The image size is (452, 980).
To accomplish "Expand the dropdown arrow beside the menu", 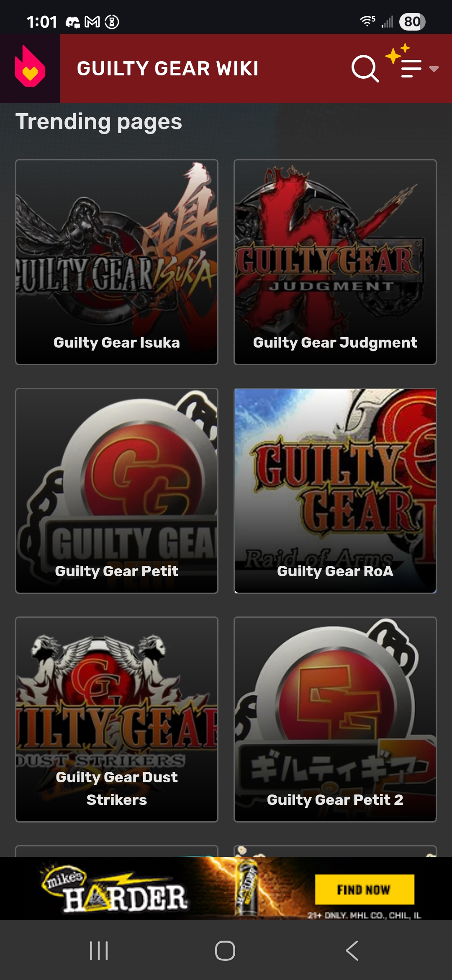I will coord(434,69).
